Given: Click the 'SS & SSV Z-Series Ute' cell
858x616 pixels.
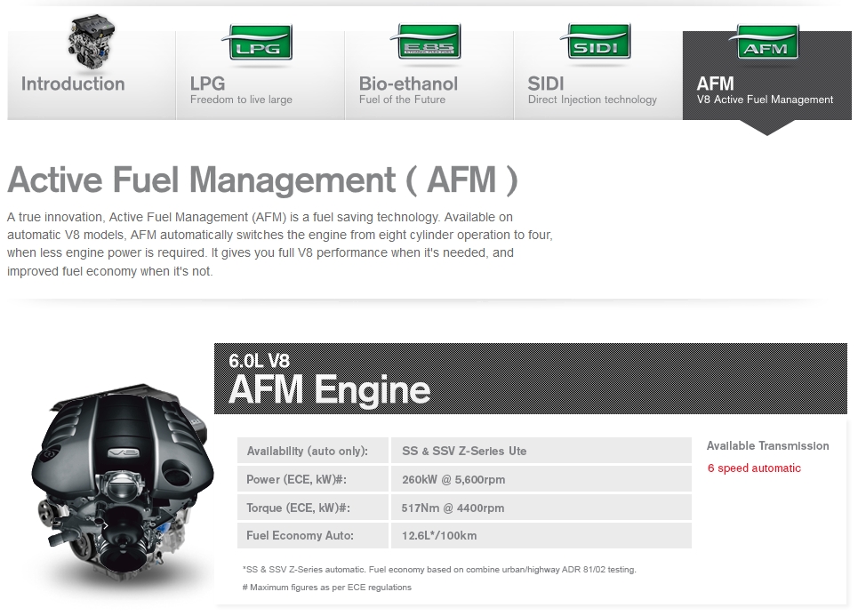Looking at the screenshot, I should click(541, 451).
